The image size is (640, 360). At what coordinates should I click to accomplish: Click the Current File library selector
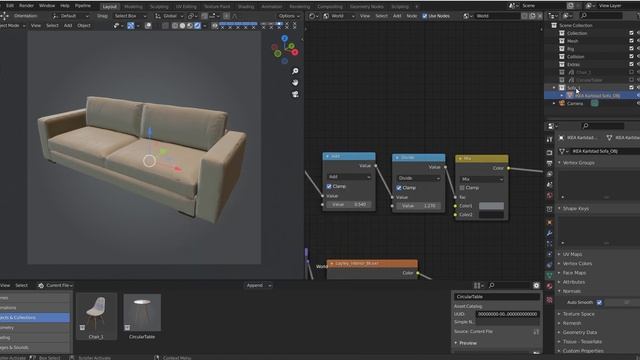click(56, 285)
